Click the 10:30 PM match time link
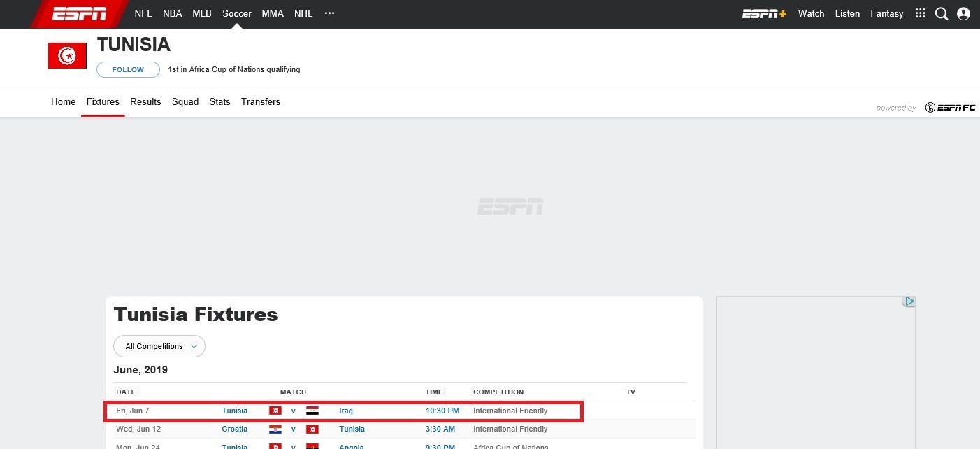 tap(442, 411)
